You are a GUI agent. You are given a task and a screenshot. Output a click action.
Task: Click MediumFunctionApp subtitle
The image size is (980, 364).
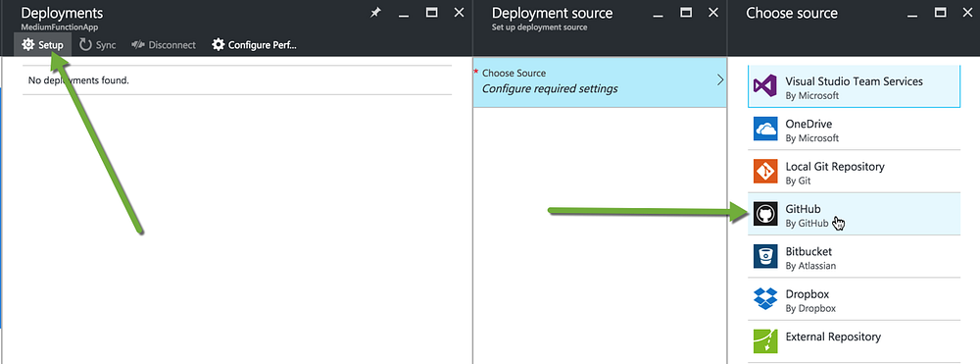click(x=60, y=27)
